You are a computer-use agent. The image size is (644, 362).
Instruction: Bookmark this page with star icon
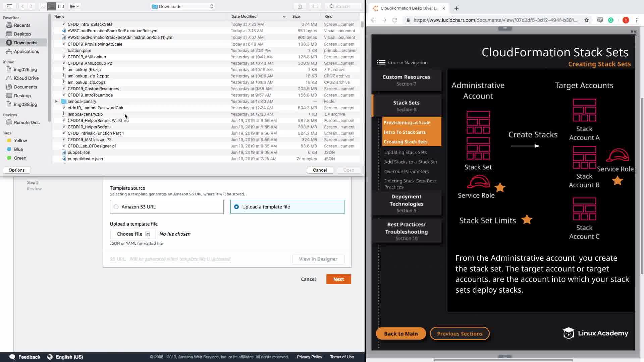pyautogui.click(x=586, y=20)
